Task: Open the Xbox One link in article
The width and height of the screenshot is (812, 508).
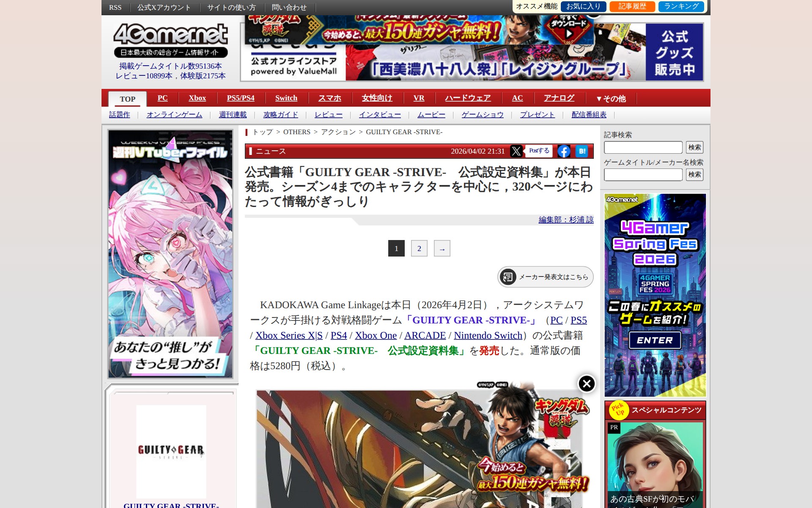Action: click(x=376, y=336)
